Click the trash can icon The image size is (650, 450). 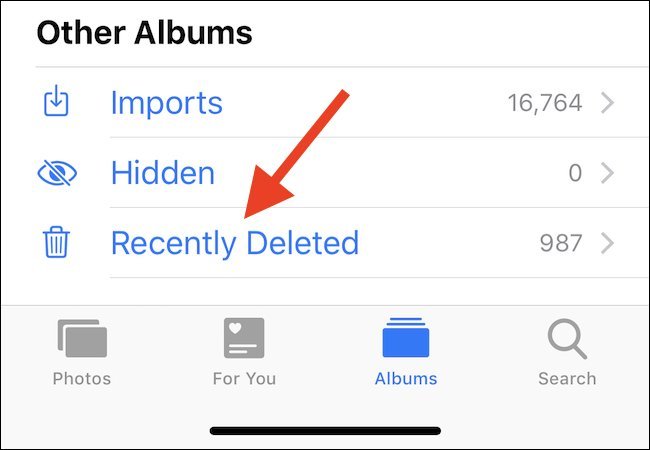(56, 242)
